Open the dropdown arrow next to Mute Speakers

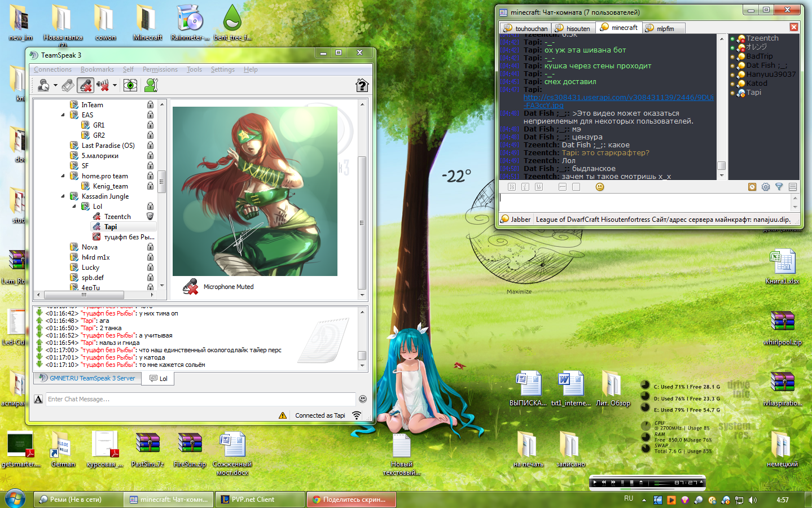pyautogui.click(x=115, y=86)
